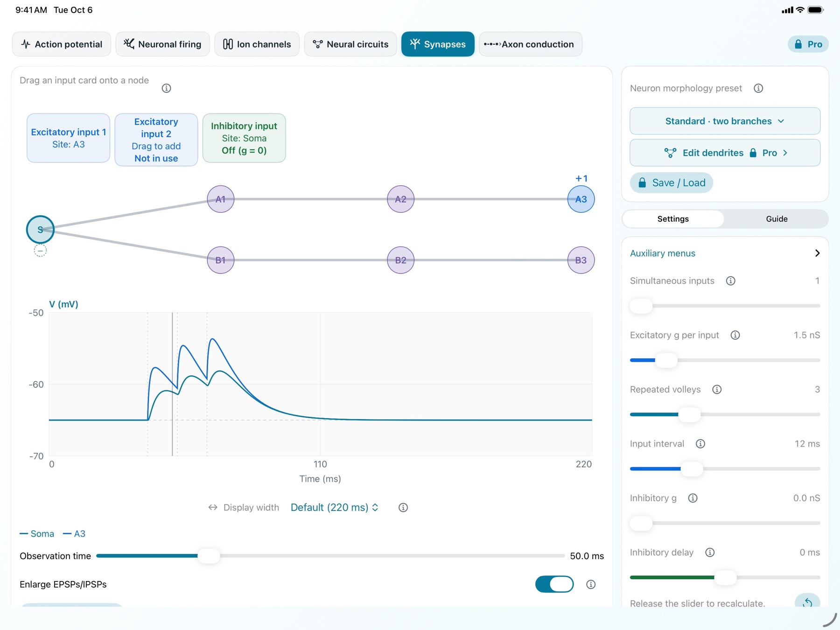Screen dimensions: 840x630
Task: Select the Inhibitory input card
Action: point(244,138)
